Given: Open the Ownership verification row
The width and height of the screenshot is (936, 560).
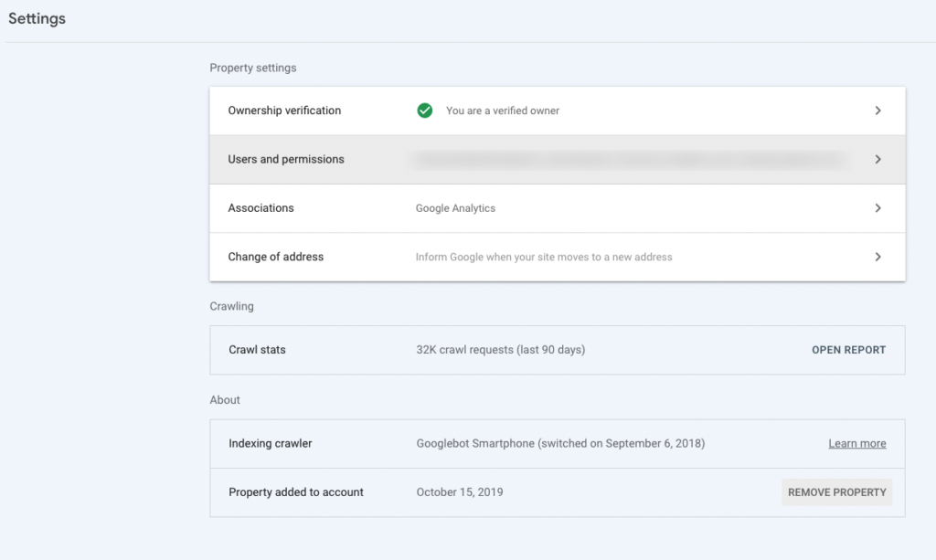Looking at the screenshot, I should pos(284,111).
